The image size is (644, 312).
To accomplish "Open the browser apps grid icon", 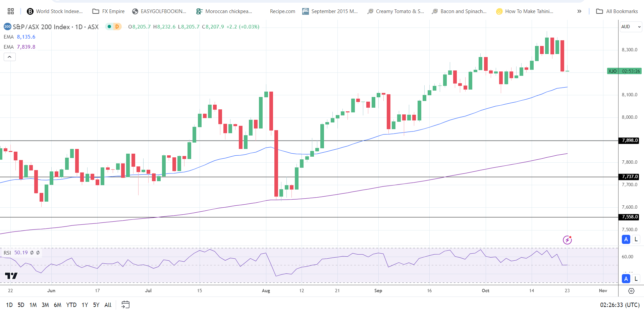I will [11, 11].
